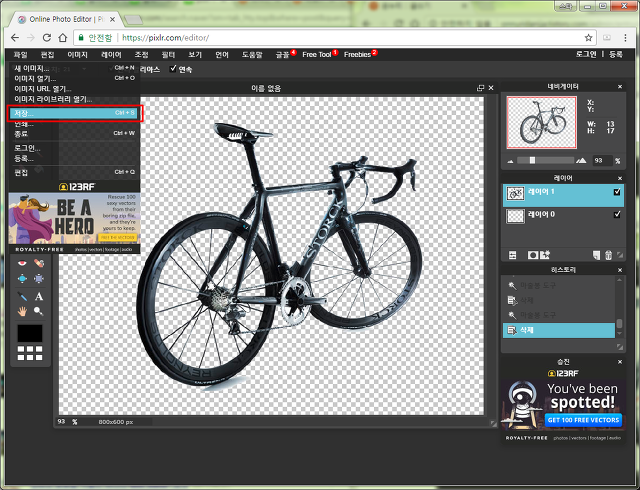Click the Navigator zoom percent field showing 93

(602, 160)
